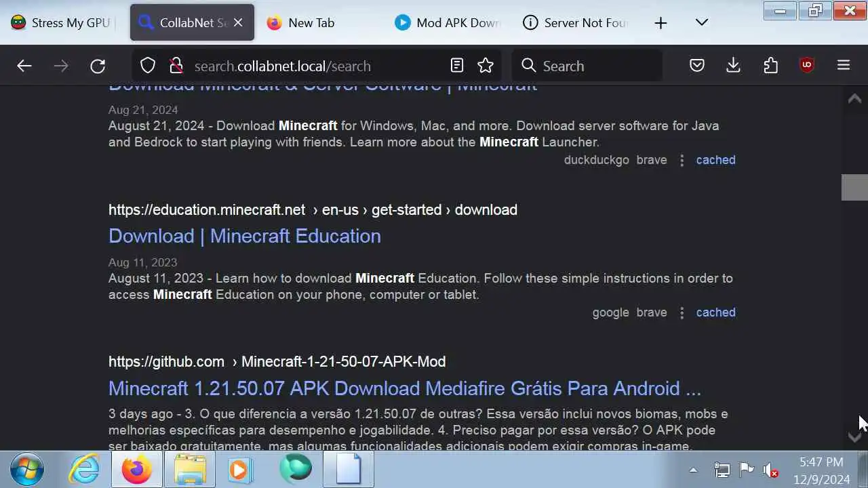Viewport: 868px width, 488px height.
Task: Toggle reader view icon in address bar
Action: click(x=457, y=66)
